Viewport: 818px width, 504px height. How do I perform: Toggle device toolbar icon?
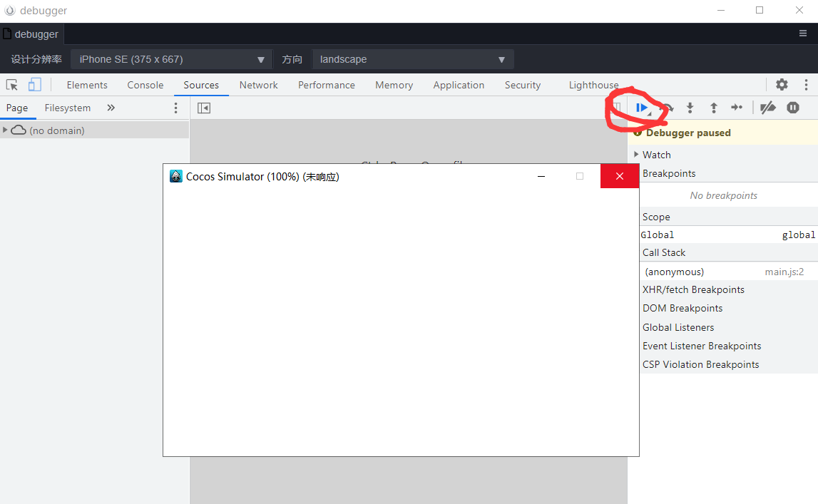34,84
